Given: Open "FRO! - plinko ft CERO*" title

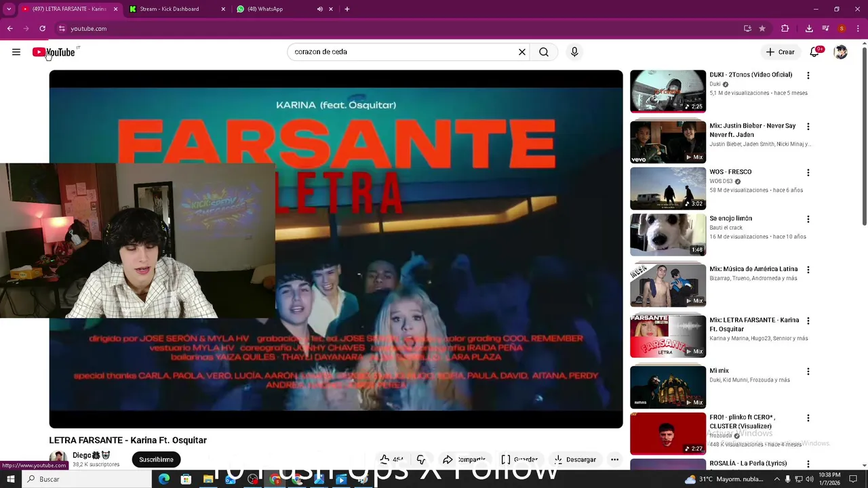Looking at the screenshot, I should point(743,422).
